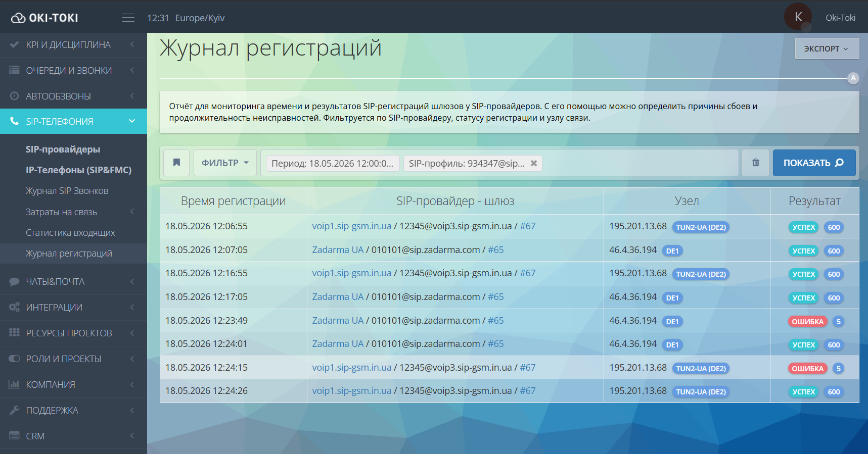Expand the РЕСУРСЫ ПРОЕКТОВ chevron
Viewport: 868px width, 454px height.
click(x=132, y=333)
